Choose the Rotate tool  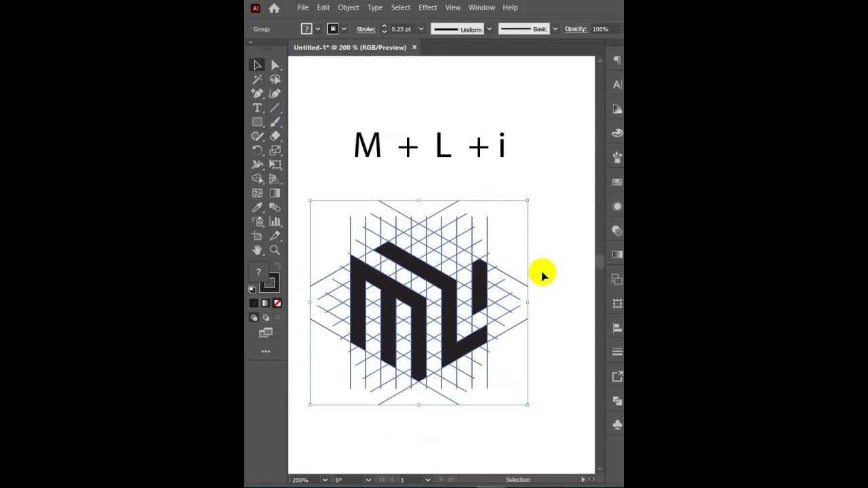pos(257,150)
